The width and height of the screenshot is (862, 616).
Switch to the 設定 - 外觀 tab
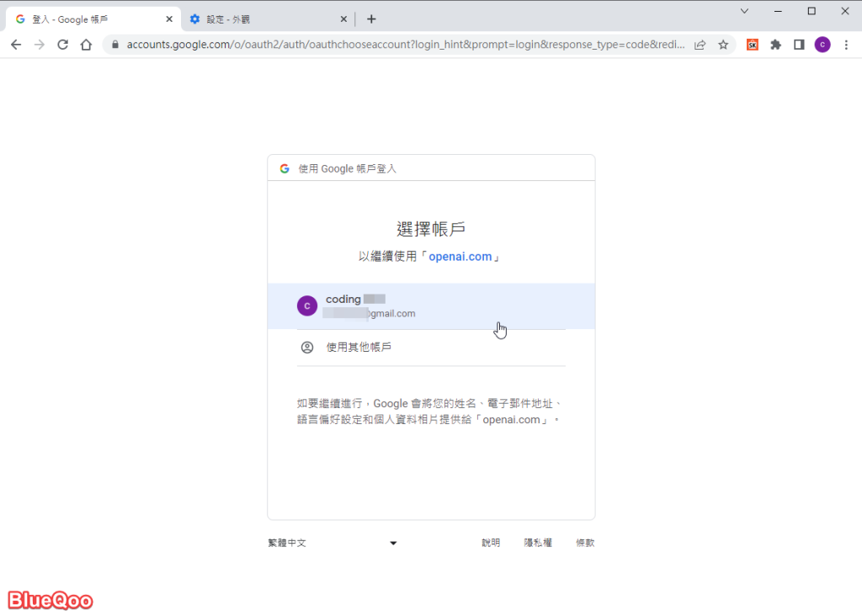[x=261, y=19]
